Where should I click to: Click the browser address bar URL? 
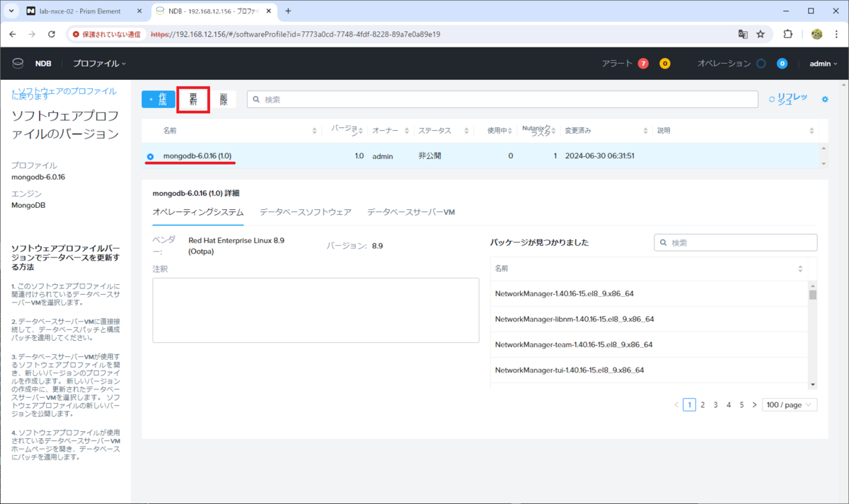click(x=296, y=34)
